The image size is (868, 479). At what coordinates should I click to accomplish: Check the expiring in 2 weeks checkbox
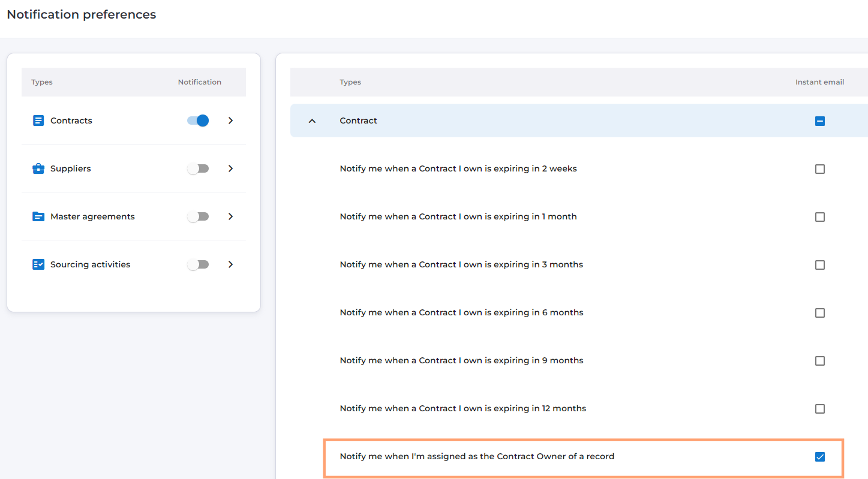click(820, 169)
